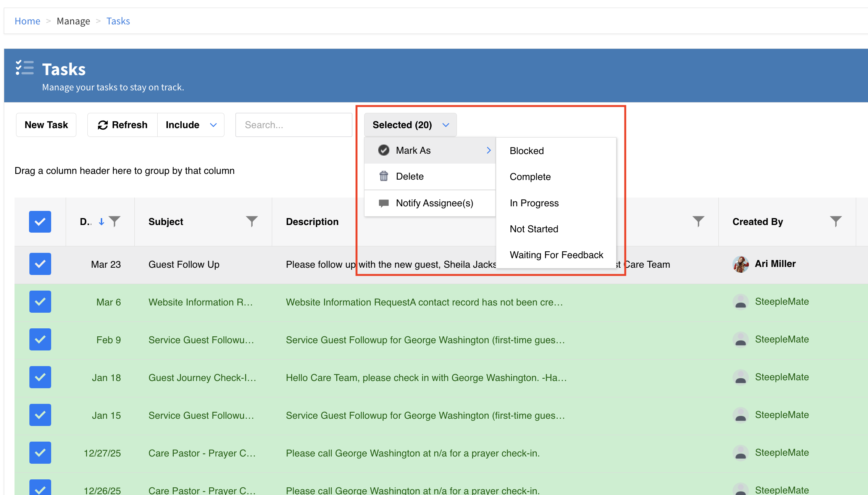Click the filter icon left of Created By
Image resolution: width=868 pixels, height=495 pixels.
pos(698,221)
